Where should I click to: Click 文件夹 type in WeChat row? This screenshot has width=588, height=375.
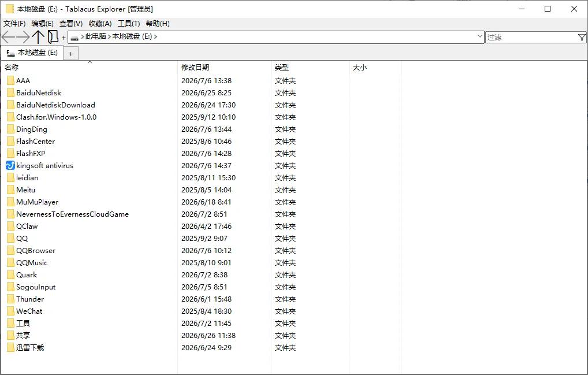pos(285,311)
